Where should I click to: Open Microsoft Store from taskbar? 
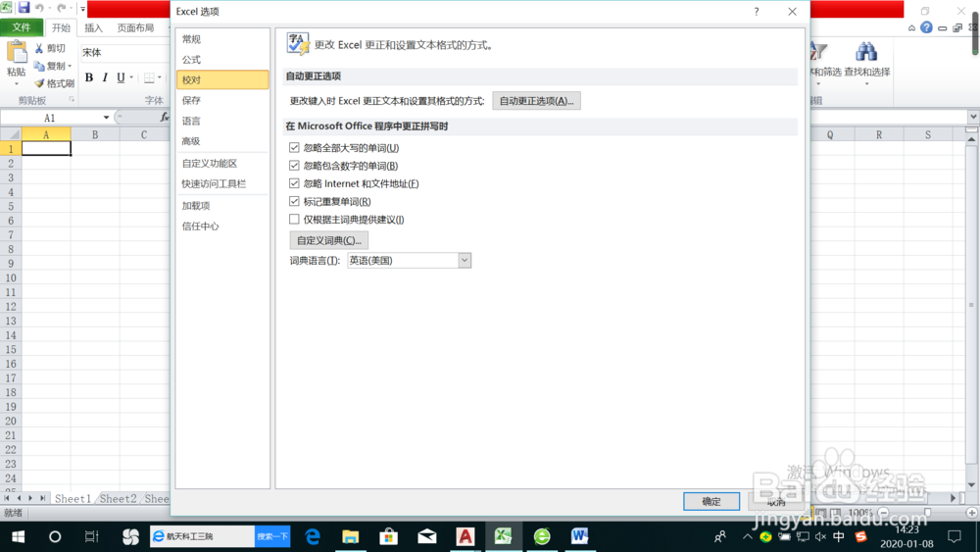389,536
